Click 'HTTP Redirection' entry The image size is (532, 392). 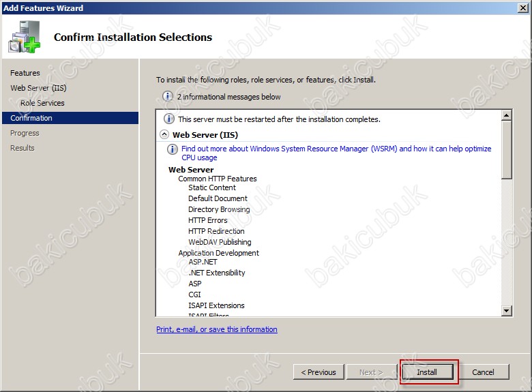click(216, 231)
